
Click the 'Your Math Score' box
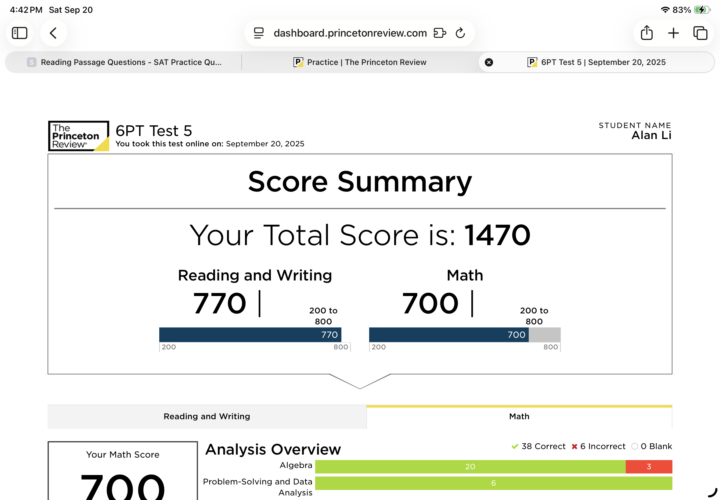[x=123, y=471]
